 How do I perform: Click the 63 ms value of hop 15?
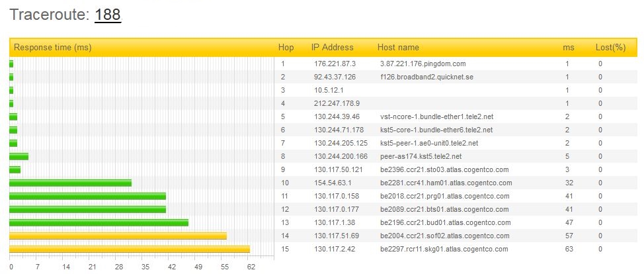pos(569,249)
